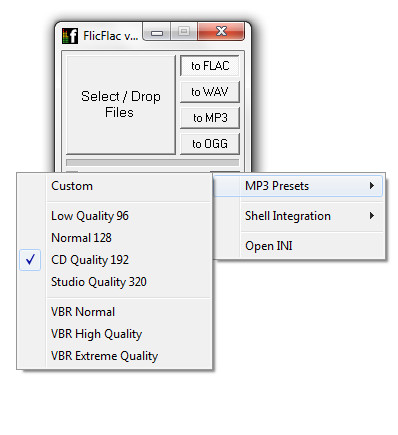The height and width of the screenshot is (435, 398).
Task: Select the Normal 128 preset
Action: (114, 238)
